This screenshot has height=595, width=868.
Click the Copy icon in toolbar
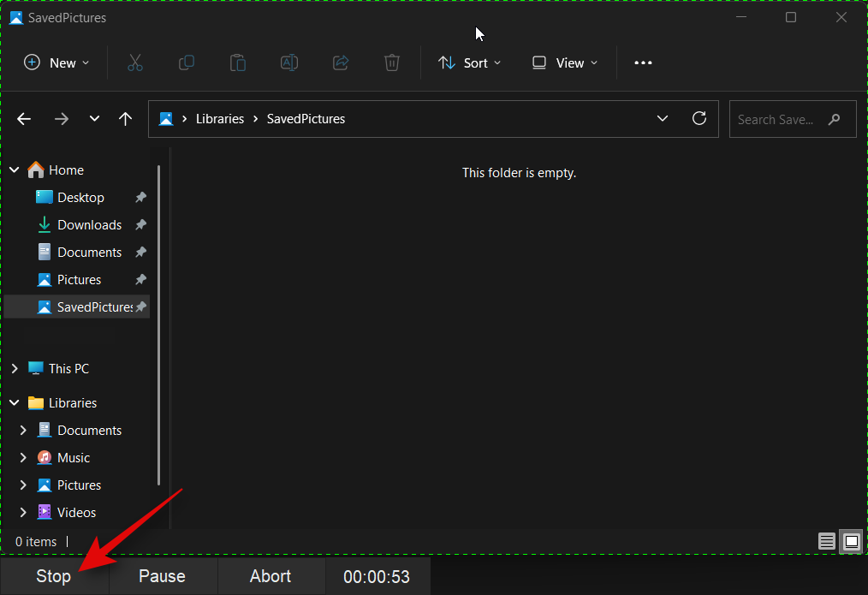[x=186, y=62]
